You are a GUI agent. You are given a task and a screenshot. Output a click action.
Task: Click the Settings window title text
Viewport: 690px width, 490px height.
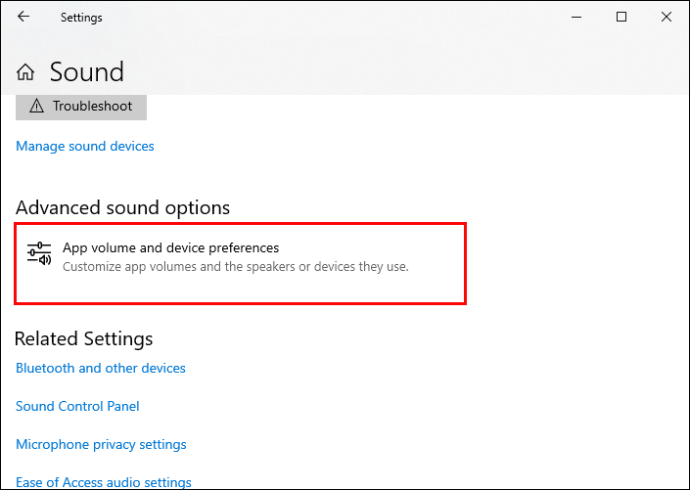pos(81,18)
